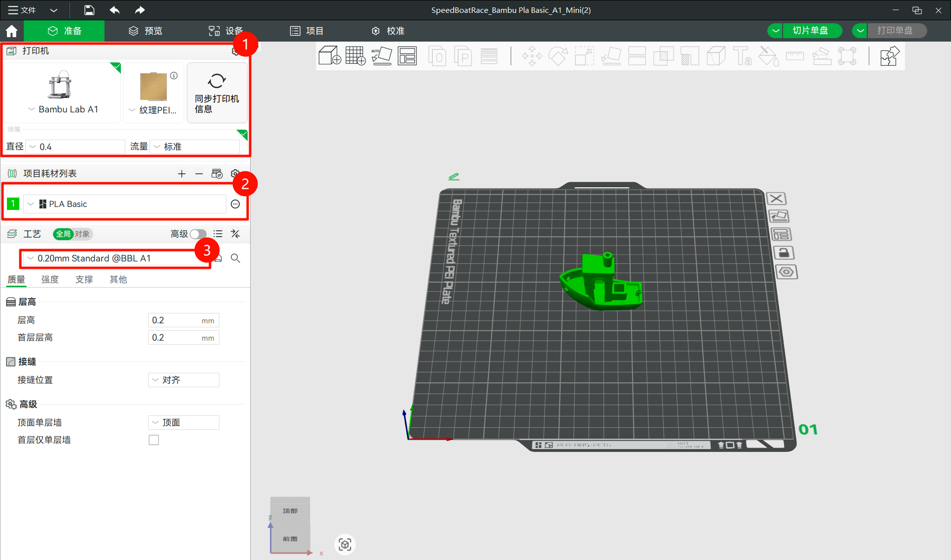Open the 0.20mm Standard @BBL A1 preset dropdown

click(x=114, y=258)
